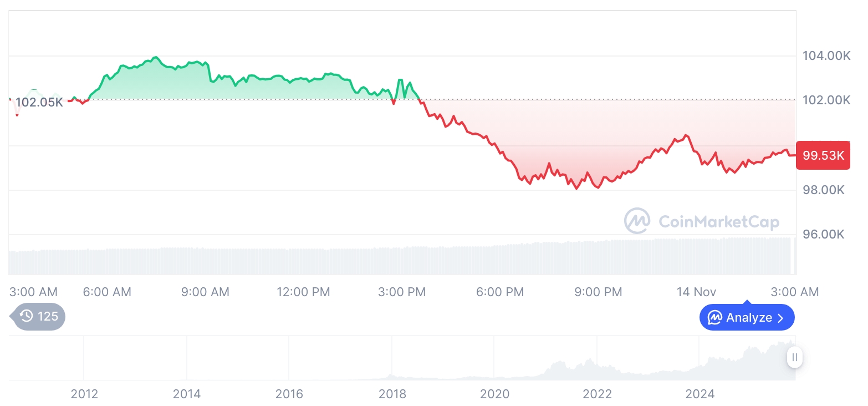The image size is (868, 406).
Task: Click the 125 history count badge number
Action: (48, 316)
